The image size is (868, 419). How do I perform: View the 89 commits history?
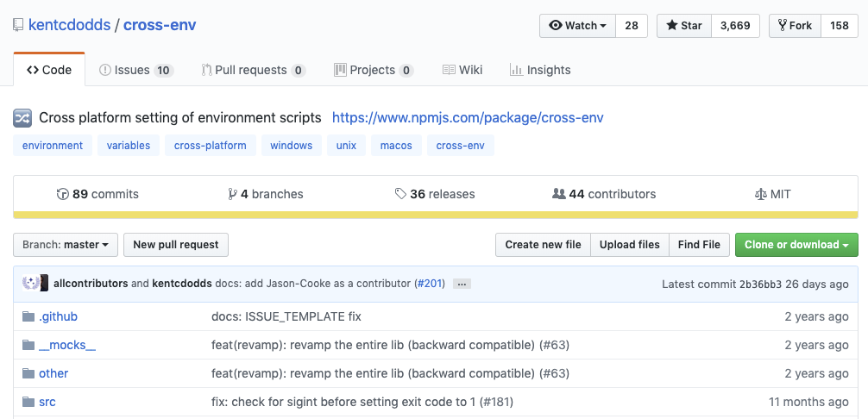[x=98, y=194]
